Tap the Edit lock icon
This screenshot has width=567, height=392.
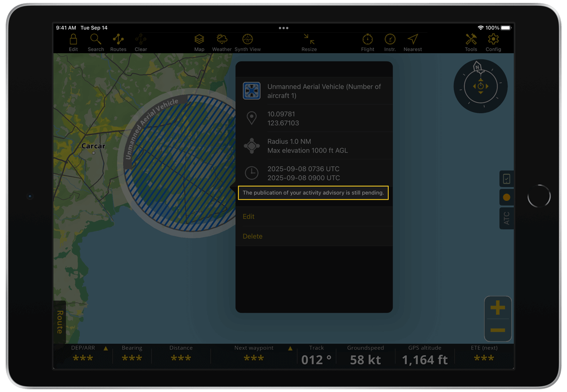tap(73, 42)
